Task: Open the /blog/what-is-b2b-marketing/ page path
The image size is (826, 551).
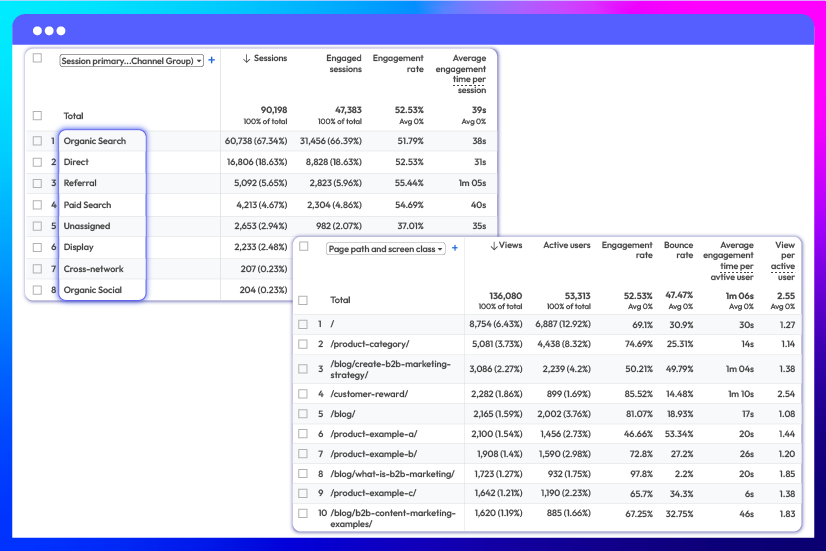Action: point(392,473)
